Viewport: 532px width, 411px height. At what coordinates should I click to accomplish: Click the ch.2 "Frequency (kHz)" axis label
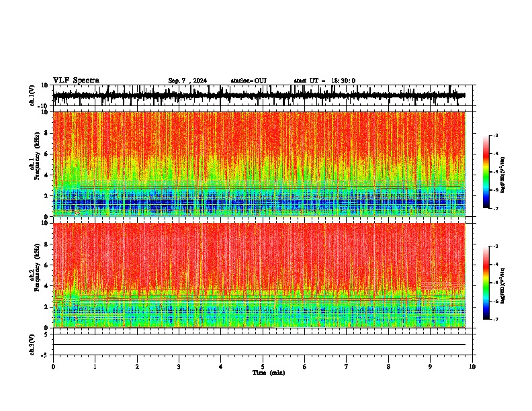tap(37, 268)
